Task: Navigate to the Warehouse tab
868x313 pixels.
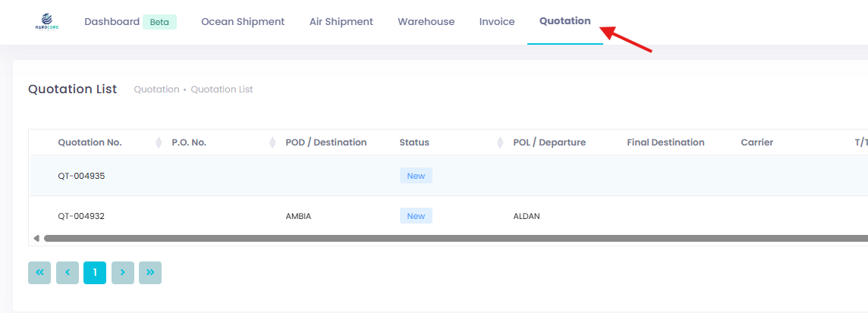Action: click(426, 22)
